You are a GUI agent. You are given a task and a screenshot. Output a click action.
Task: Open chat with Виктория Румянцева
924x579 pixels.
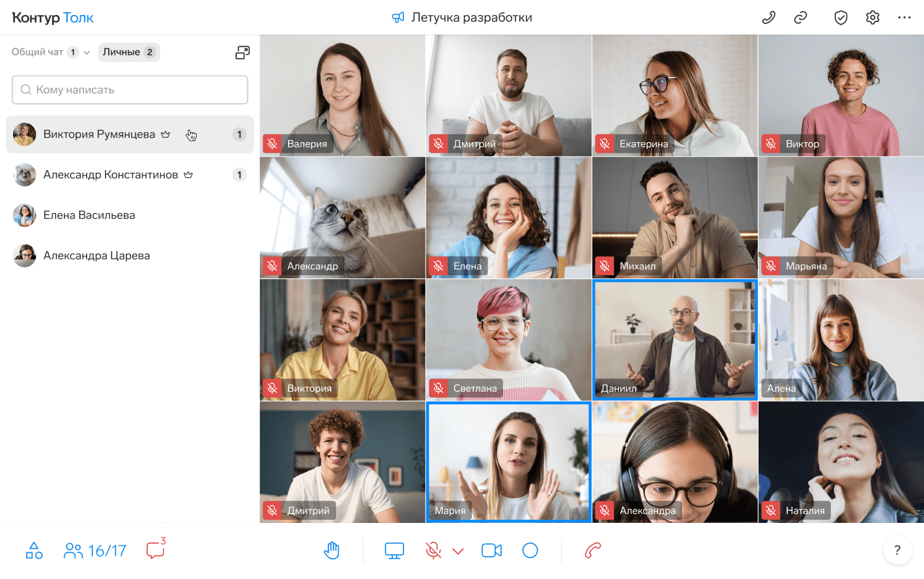click(130, 134)
